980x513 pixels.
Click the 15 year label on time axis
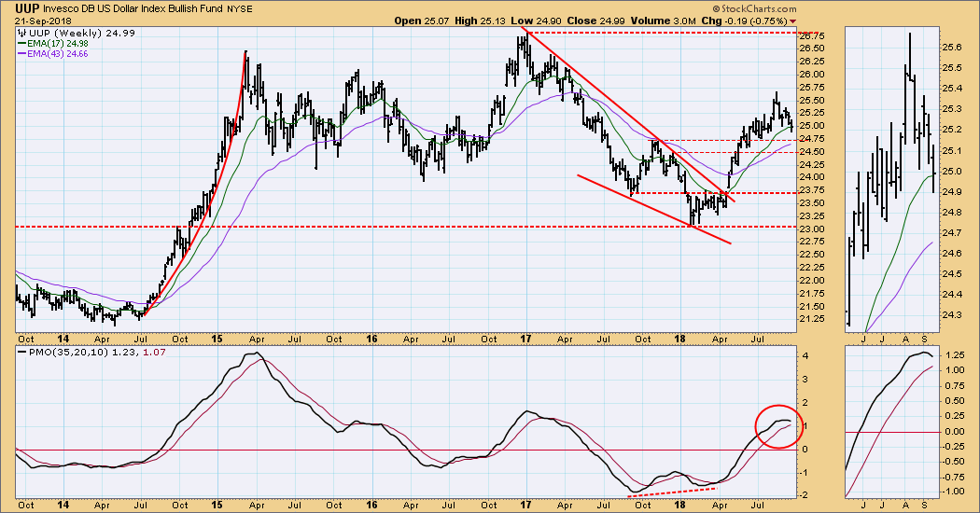pyautogui.click(x=217, y=341)
